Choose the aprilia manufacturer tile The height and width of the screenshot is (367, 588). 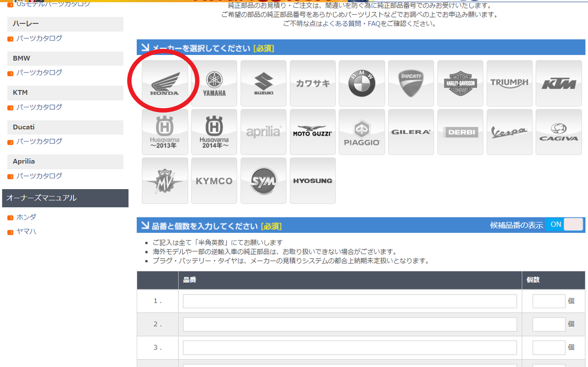pos(264,132)
